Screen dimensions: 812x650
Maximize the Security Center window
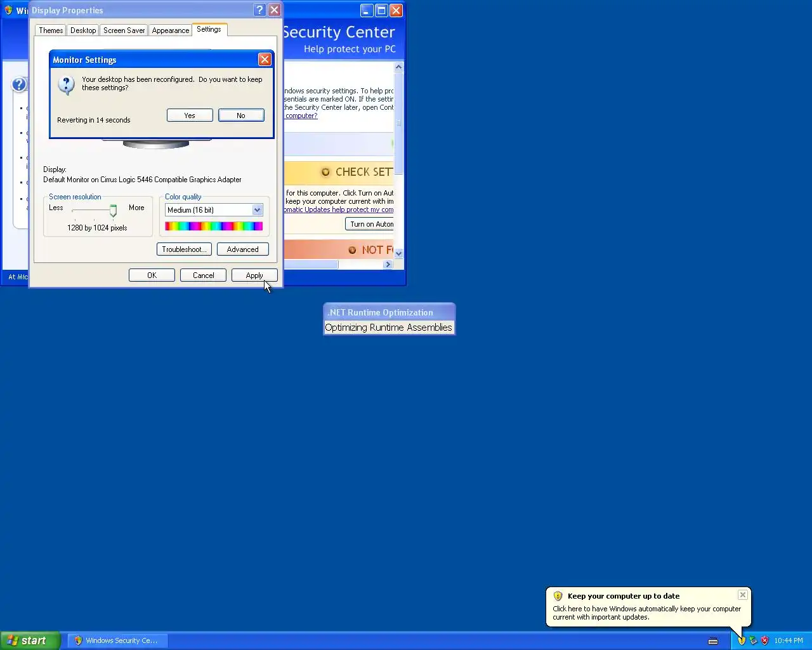coord(381,11)
